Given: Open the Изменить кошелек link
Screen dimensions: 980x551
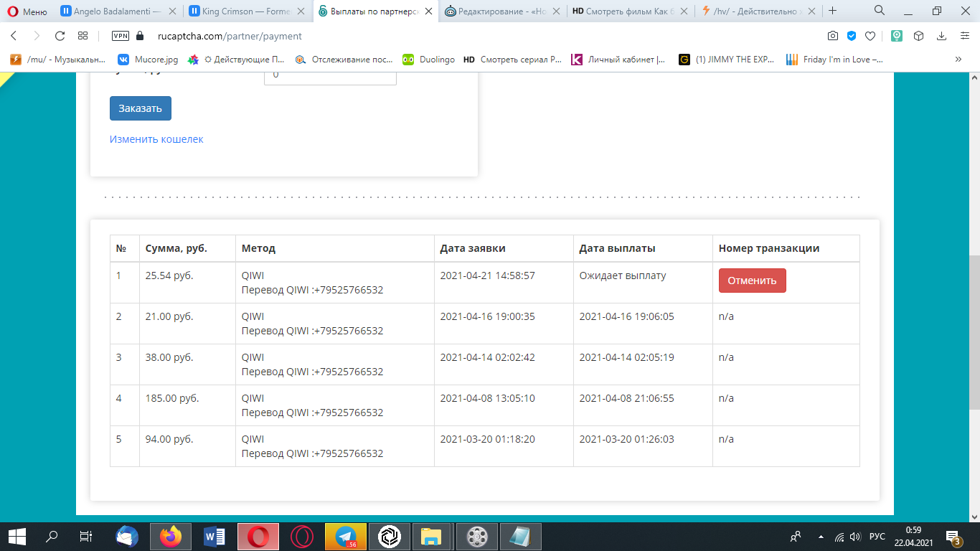Looking at the screenshot, I should (x=156, y=139).
